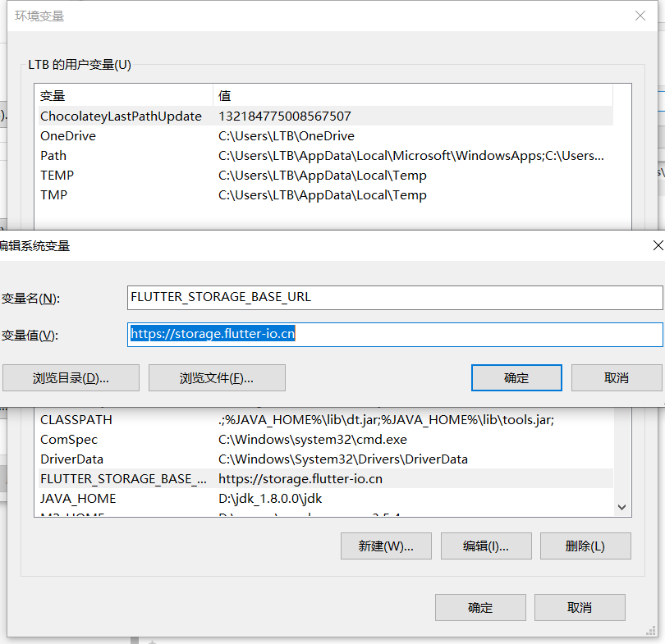This screenshot has height=644, width=665.
Task: Click value 132184775008567507
Action: (285, 116)
